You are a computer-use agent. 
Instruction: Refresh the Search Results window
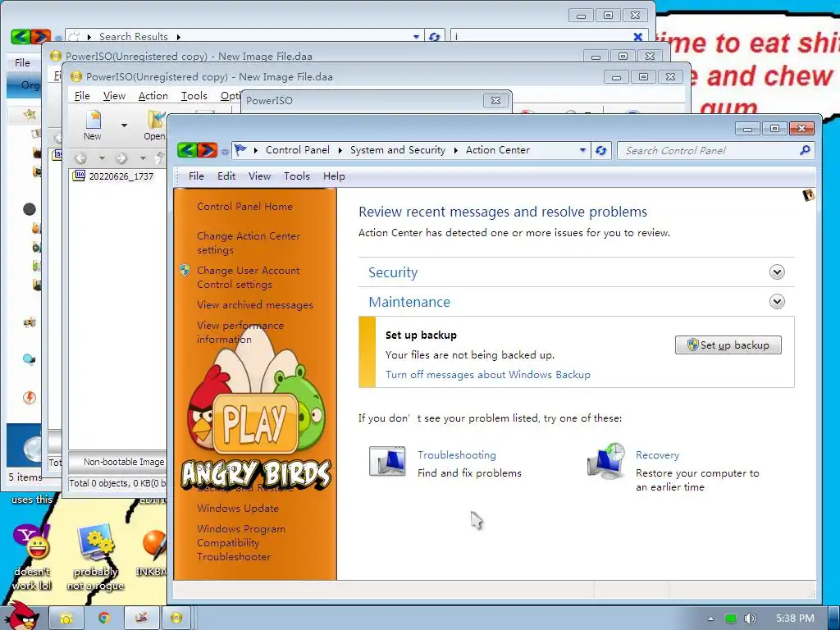tap(434, 36)
